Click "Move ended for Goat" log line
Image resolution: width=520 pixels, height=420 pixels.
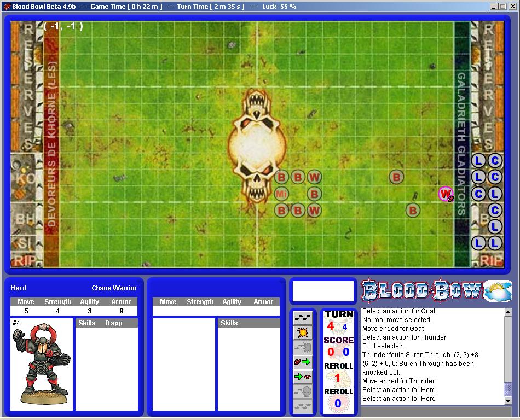[x=393, y=328]
